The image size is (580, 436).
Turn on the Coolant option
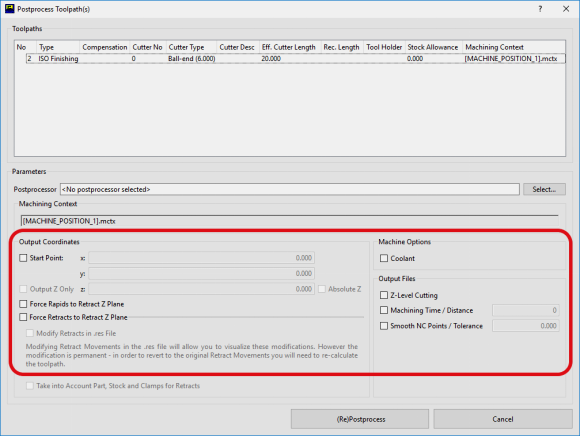384,258
